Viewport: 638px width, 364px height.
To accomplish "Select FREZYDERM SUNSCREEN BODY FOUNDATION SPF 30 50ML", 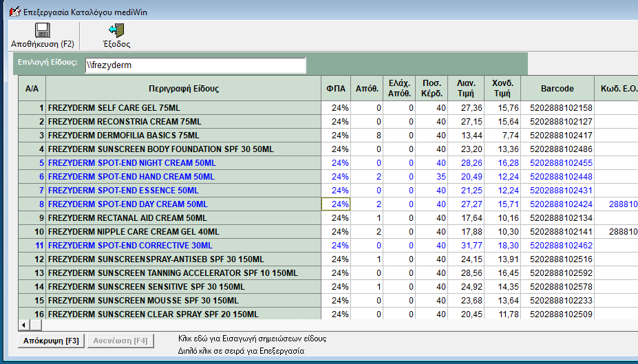I will [x=184, y=149].
